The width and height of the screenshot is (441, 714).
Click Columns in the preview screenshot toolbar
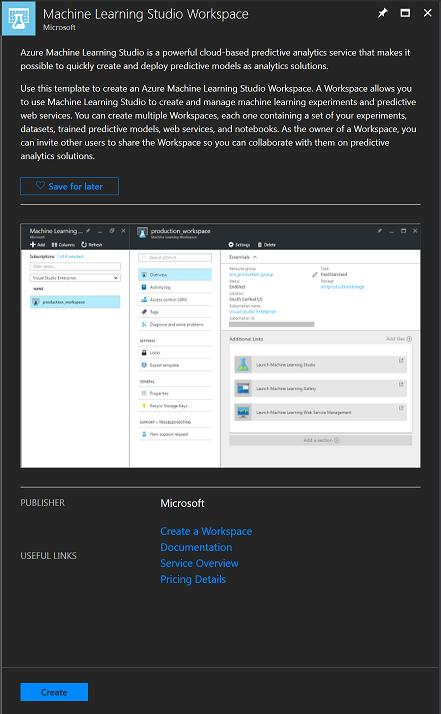63,245
